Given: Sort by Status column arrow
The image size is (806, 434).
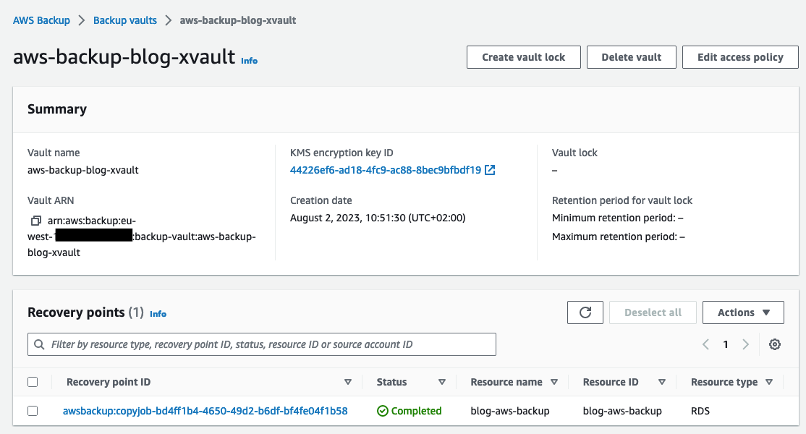Looking at the screenshot, I should coord(441,382).
